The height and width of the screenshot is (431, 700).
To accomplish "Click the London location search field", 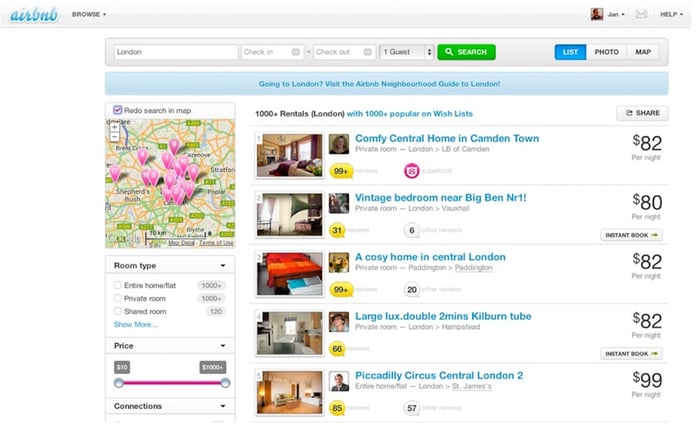I will tap(176, 52).
